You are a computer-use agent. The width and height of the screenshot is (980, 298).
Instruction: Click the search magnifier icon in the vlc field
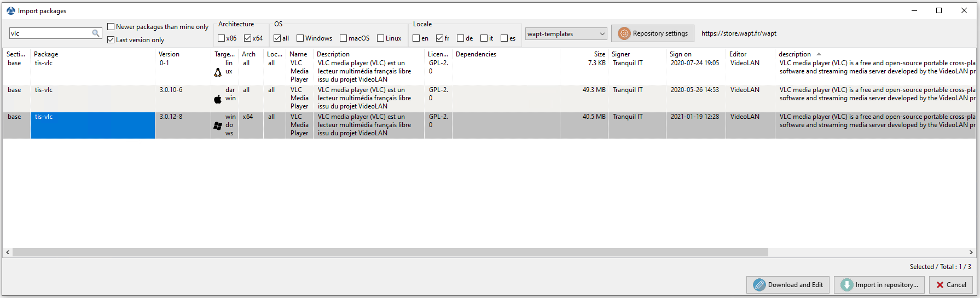coord(96,33)
